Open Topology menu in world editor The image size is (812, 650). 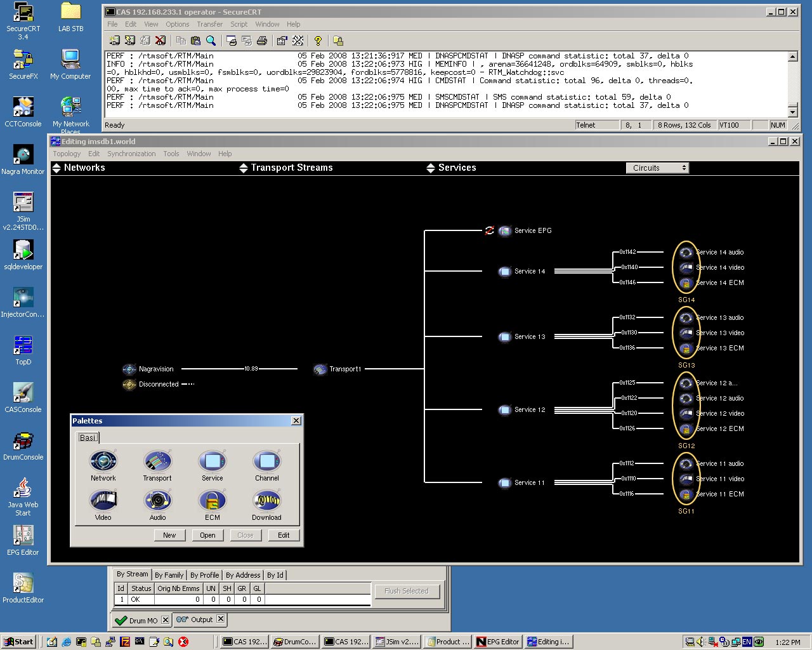(x=67, y=154)
